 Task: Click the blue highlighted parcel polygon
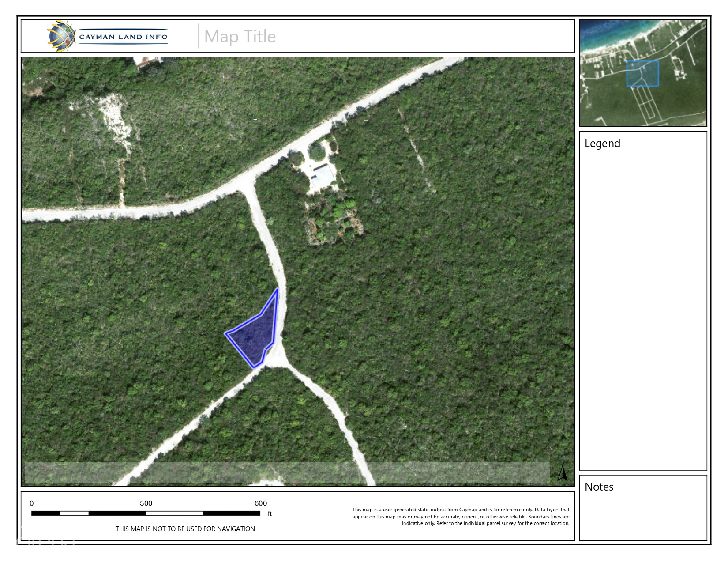pyautogui.click(x=254, y=333)
